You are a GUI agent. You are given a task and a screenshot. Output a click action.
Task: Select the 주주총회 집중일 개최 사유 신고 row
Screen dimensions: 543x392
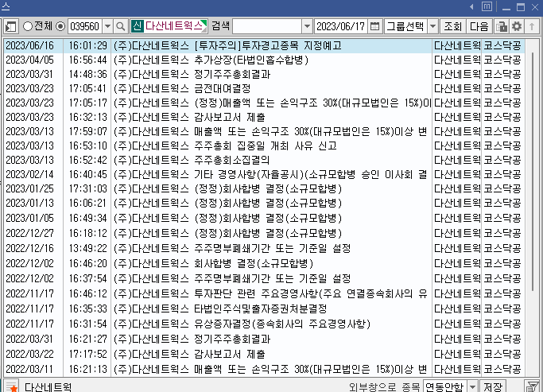tap(264, 146)
